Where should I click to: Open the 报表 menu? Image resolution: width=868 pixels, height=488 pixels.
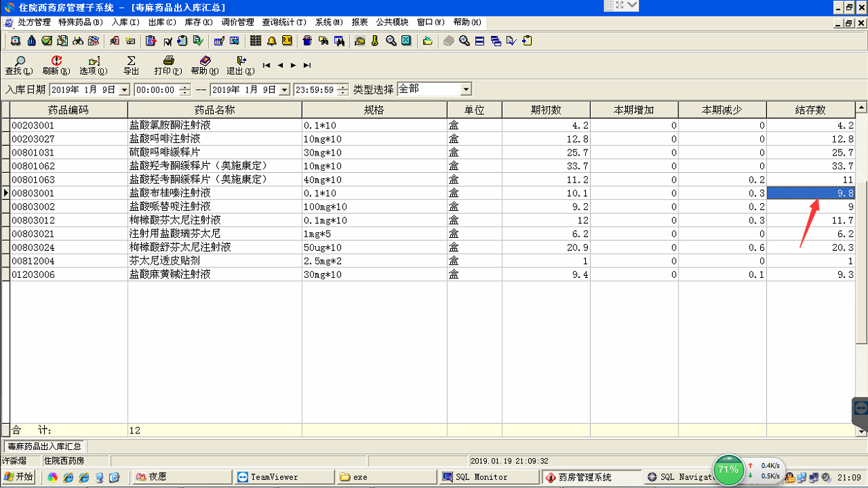point(360,22)
